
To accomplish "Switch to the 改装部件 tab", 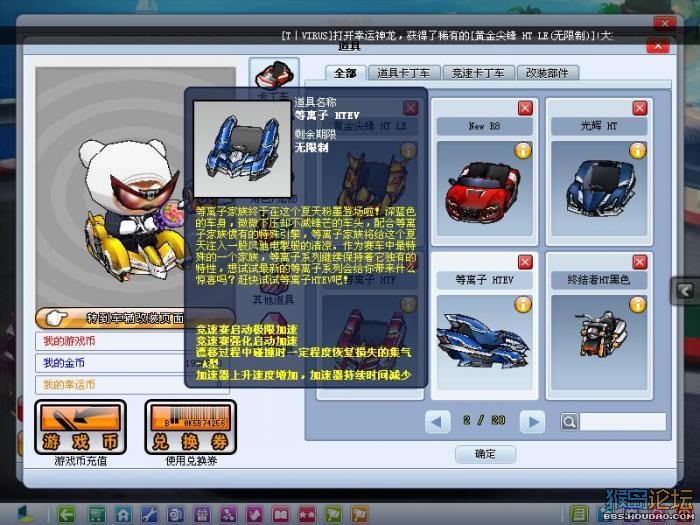I will pos(547,73).
